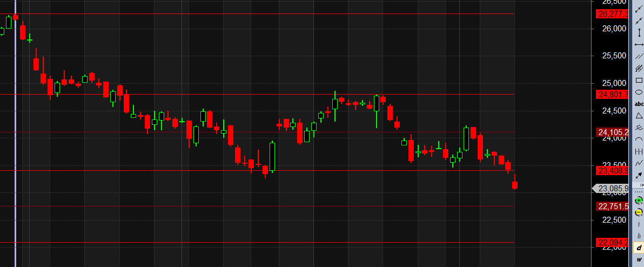Select the Vertical Line drawing tool
This screenshot has height=267, width=644.
coord(639,32)
